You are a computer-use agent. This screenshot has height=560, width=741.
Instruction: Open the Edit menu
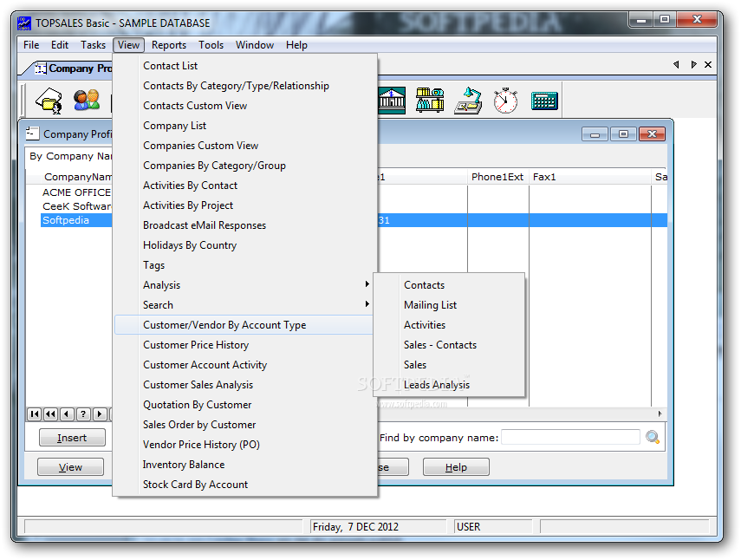[60, 45]
